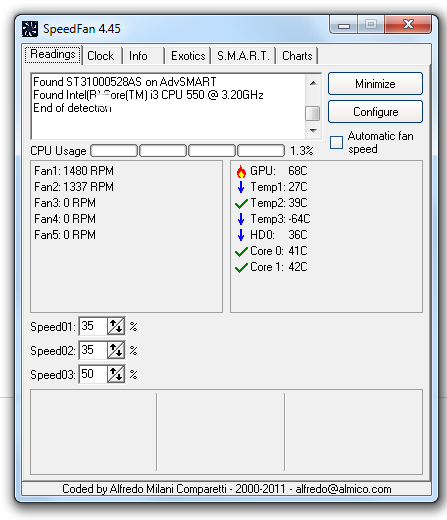Click the Speed03 up/down spinner
Screen dimensions: 447x520
[x=116, y=374]
